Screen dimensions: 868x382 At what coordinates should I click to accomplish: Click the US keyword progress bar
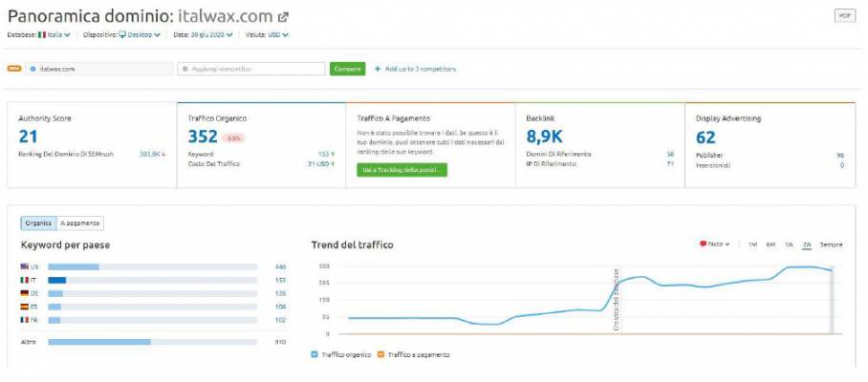pos(153,267)
